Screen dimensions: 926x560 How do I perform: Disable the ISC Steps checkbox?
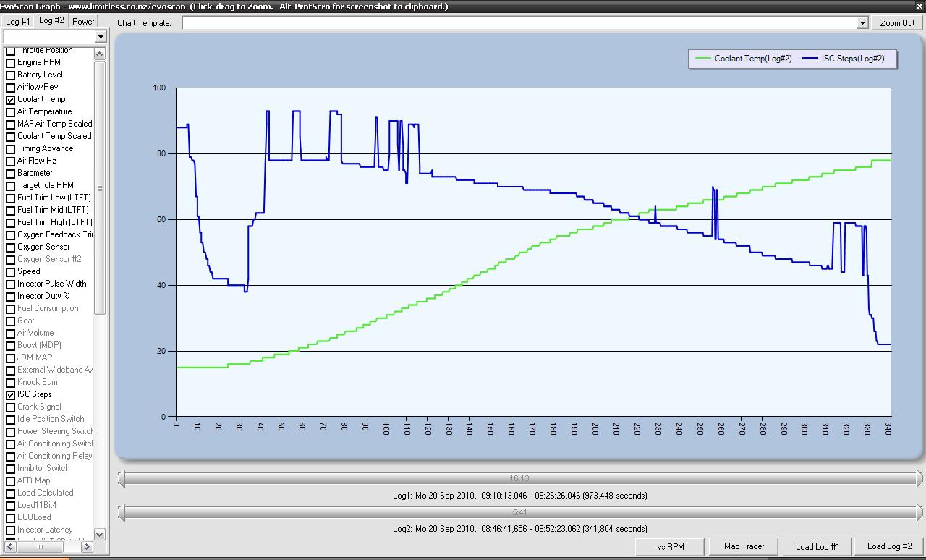(x=11, y=395)
